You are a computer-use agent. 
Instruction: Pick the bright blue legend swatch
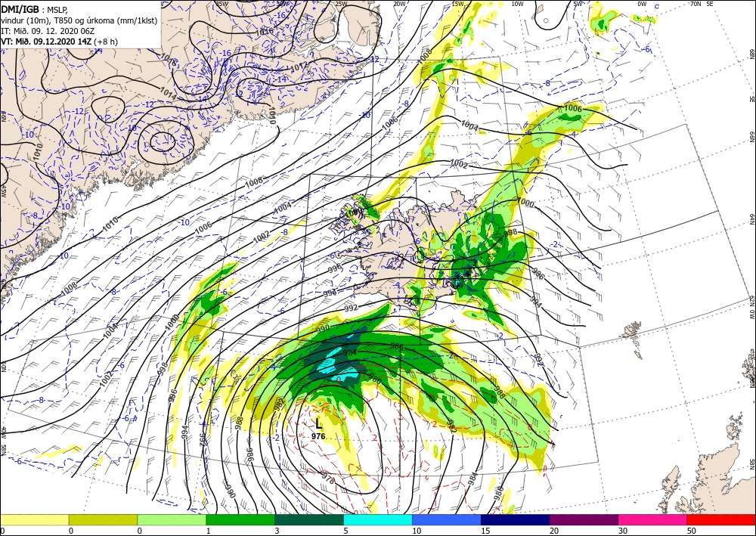tap(447, 519)
